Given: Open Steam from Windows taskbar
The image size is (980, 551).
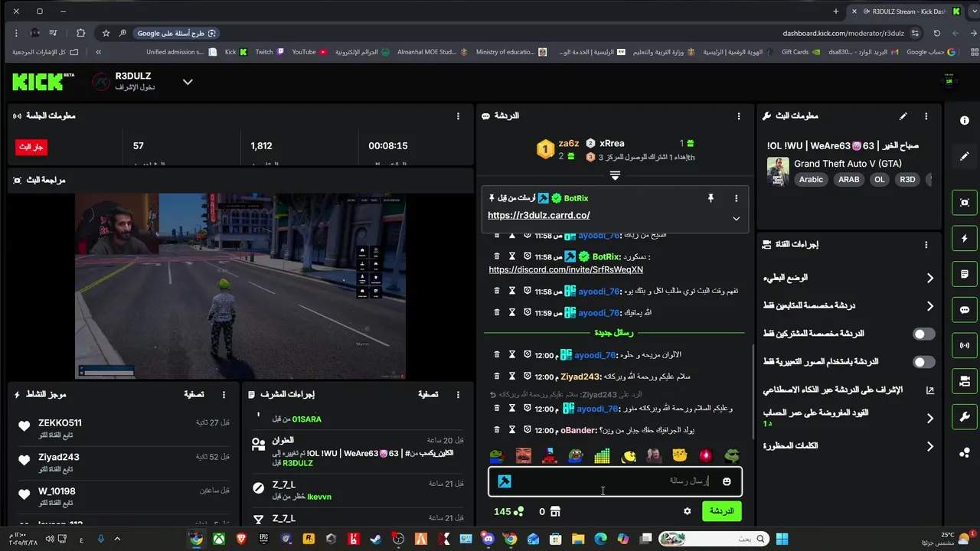Looking at the screenshot, I should (x=375, y=539).
